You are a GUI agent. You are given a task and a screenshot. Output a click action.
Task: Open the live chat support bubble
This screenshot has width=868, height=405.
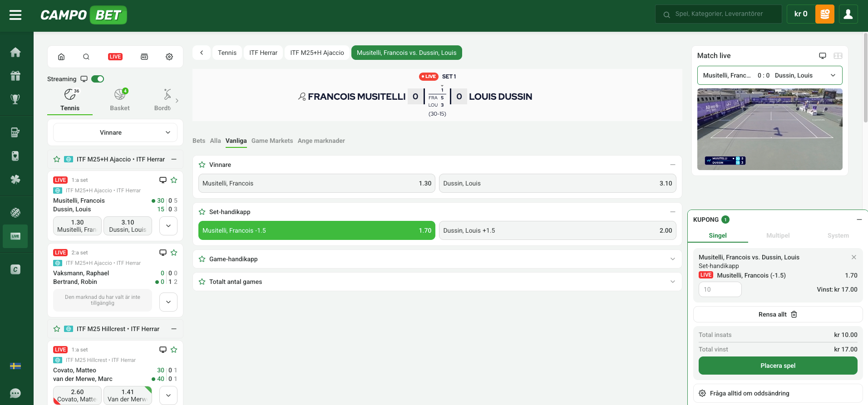(15, 393)
